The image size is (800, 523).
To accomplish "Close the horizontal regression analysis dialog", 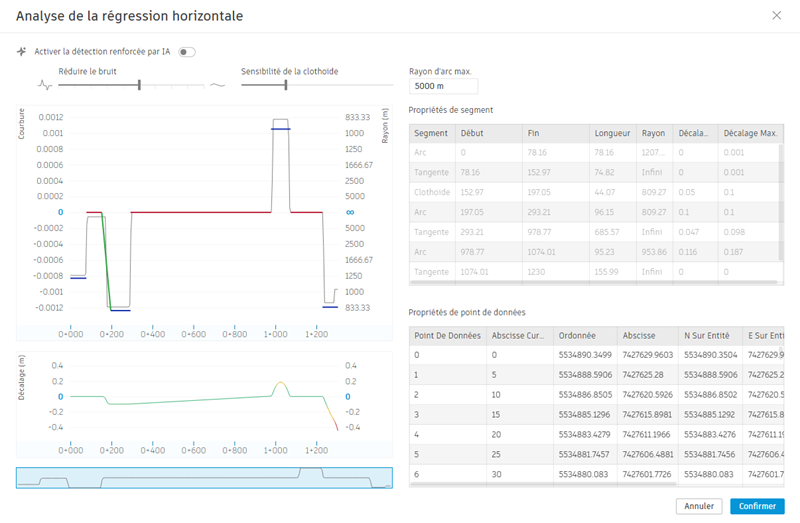I will [776, 16].
